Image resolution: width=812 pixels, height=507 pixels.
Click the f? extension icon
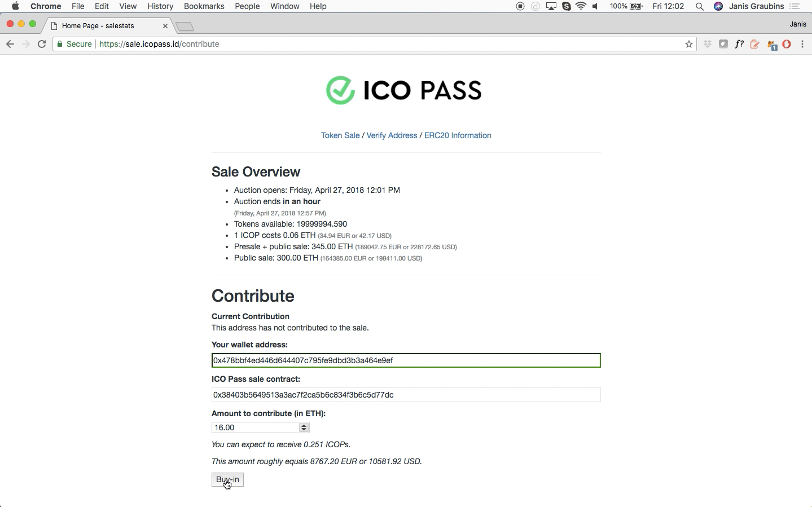[x=739, y=44]
